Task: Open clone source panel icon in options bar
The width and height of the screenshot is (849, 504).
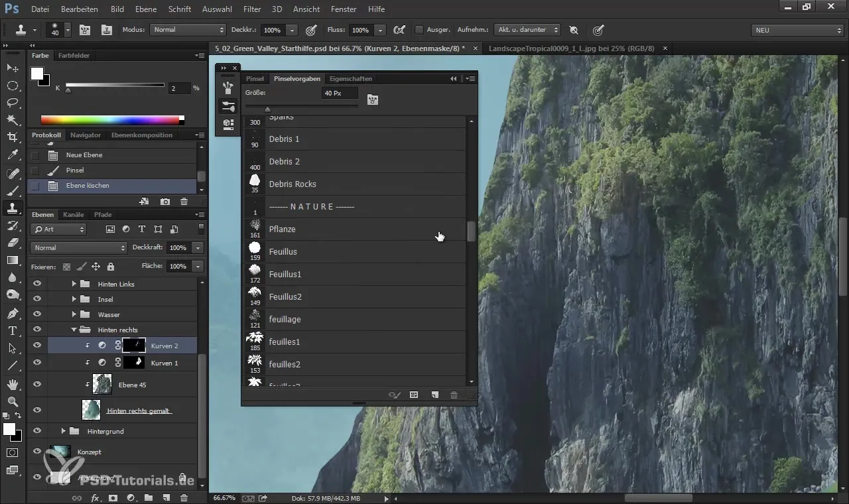Action: pyautogui.click(x=106, y=30)
